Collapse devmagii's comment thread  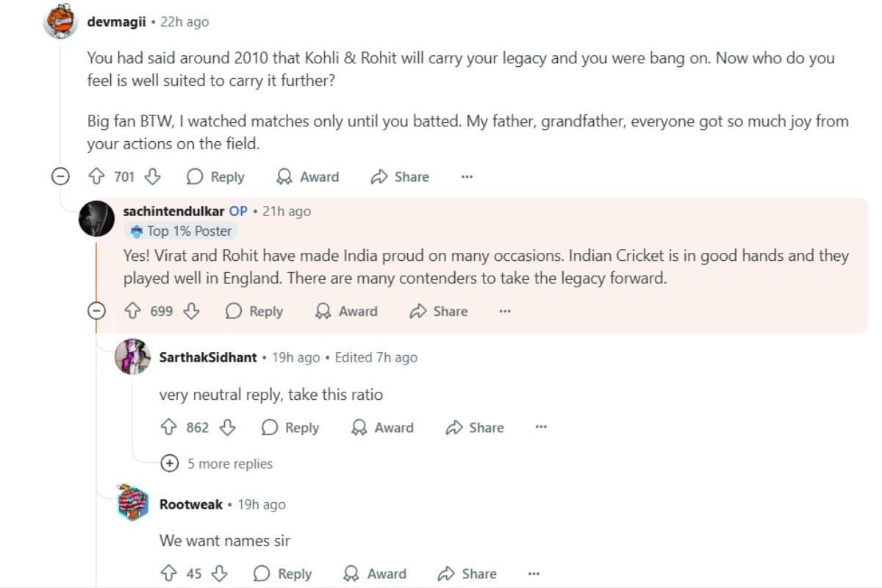point(61,177)
